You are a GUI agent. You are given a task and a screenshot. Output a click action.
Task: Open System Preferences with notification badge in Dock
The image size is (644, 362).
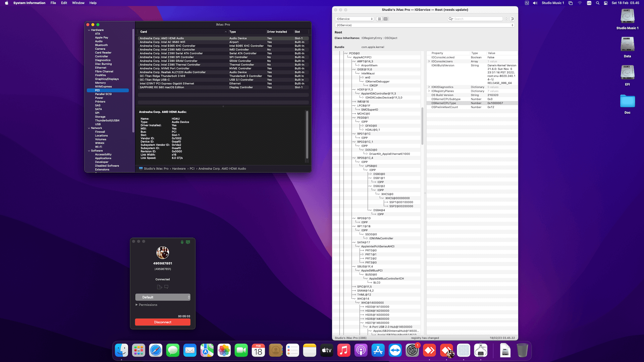412,350
